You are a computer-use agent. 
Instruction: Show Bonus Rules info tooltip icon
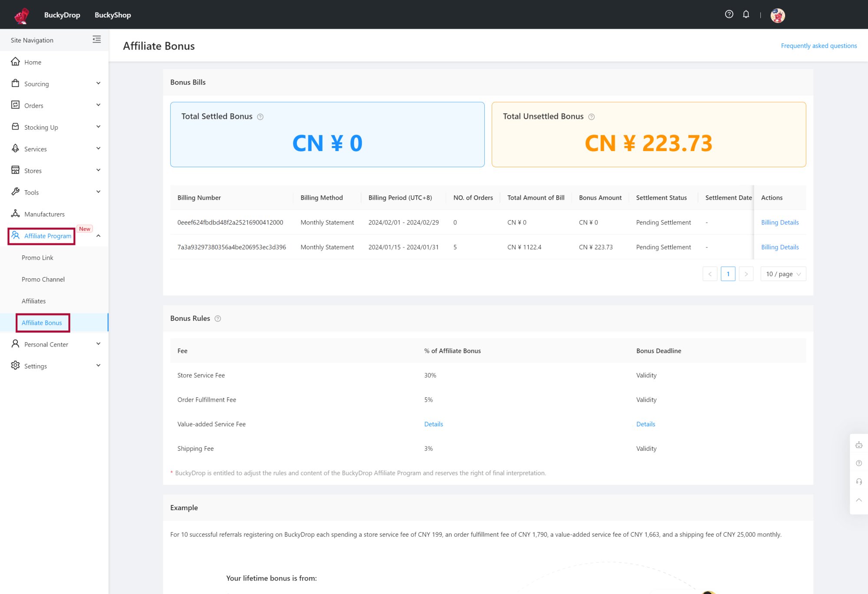pyautogui.click(x=218, y=319)
